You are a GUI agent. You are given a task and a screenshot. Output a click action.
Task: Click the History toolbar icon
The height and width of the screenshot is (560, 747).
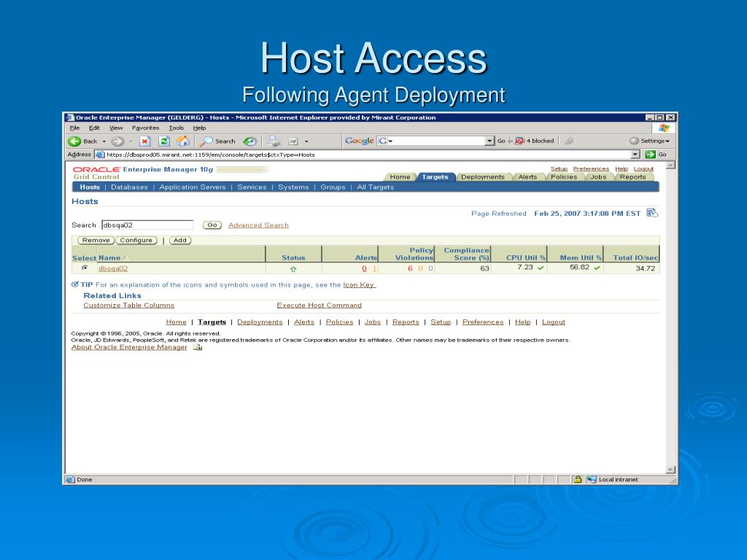click(249, 141)
